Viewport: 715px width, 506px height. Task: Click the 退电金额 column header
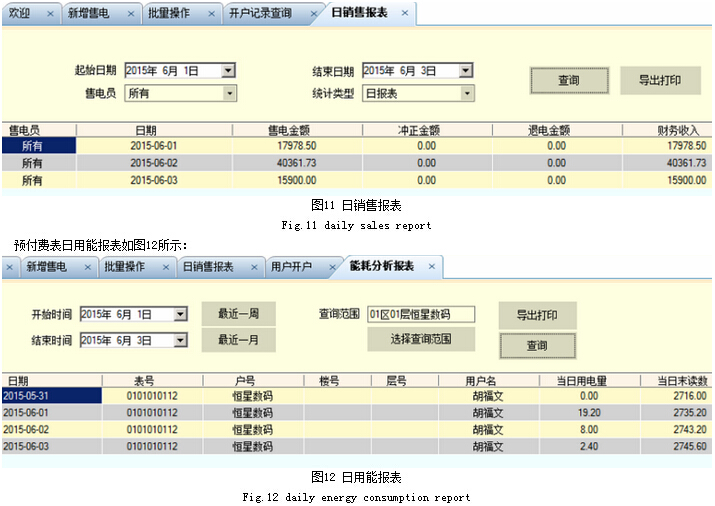tap(549, 130)
